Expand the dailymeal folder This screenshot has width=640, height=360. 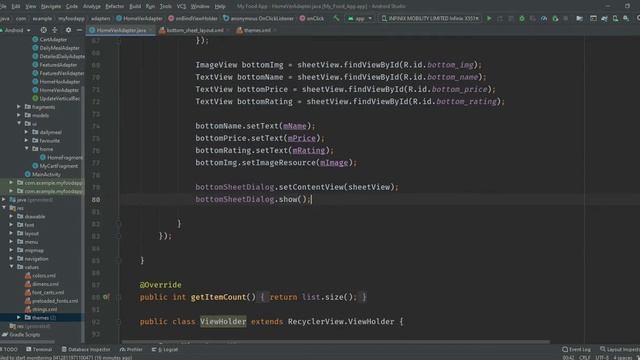(27, 132)
